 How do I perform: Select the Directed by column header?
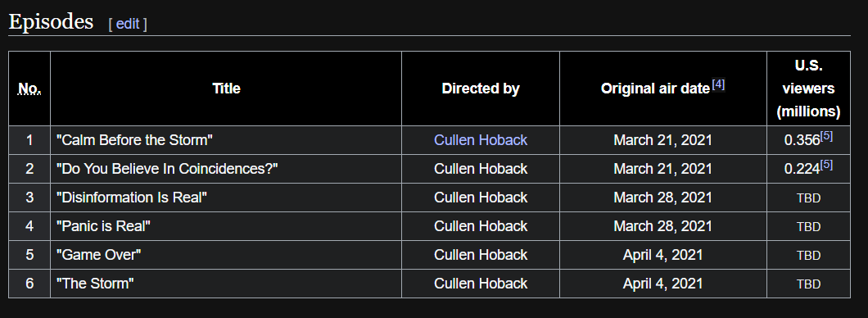(481, 89)
